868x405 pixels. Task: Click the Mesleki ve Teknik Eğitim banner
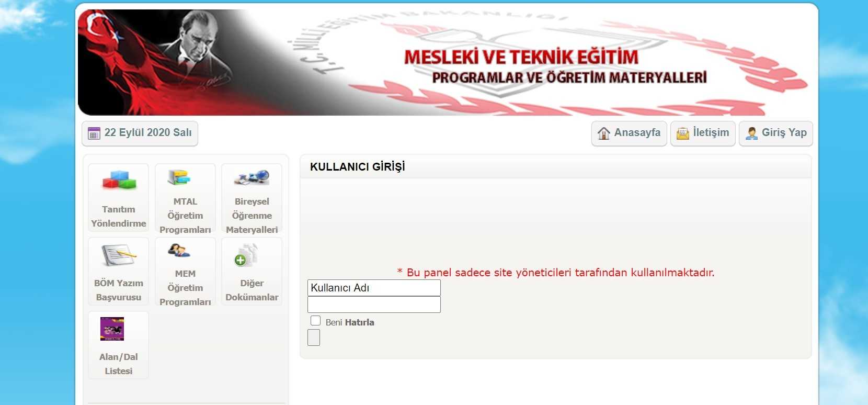click(x=447, y=62)
